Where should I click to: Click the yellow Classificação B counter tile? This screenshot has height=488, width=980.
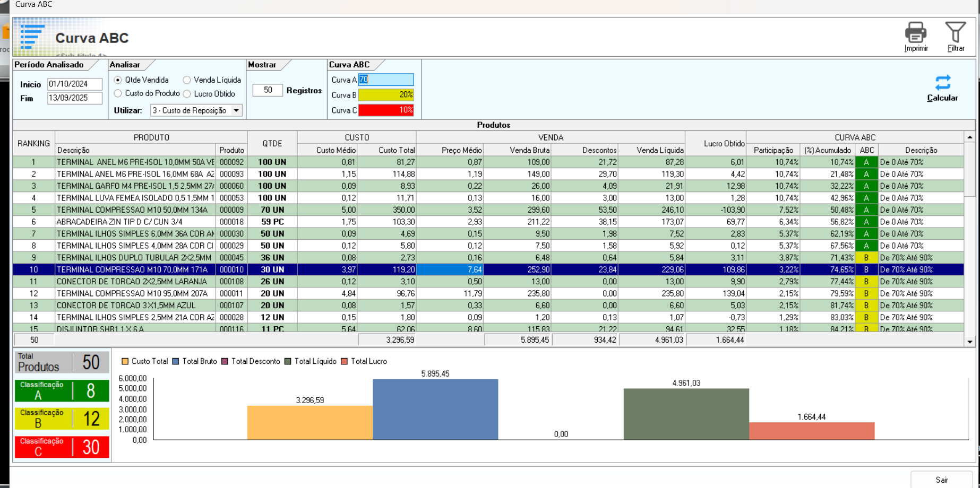[62, 419]
